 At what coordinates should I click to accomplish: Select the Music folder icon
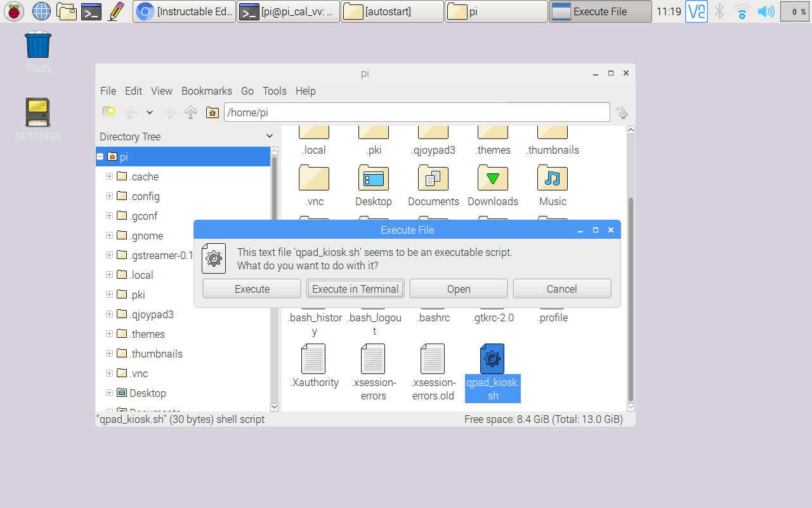pyautogui.click(x=553, y=178)
